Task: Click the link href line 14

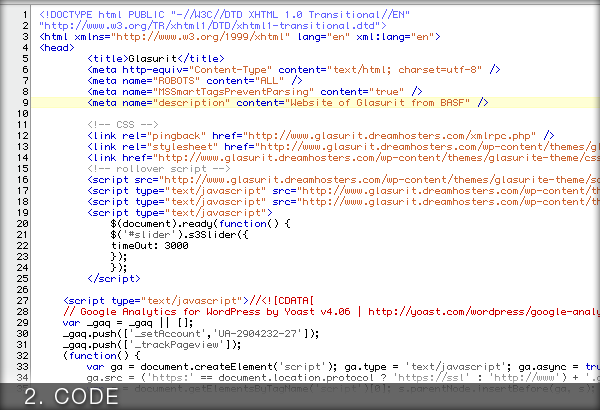Action: pyautogui.click(x=343, y=158)
